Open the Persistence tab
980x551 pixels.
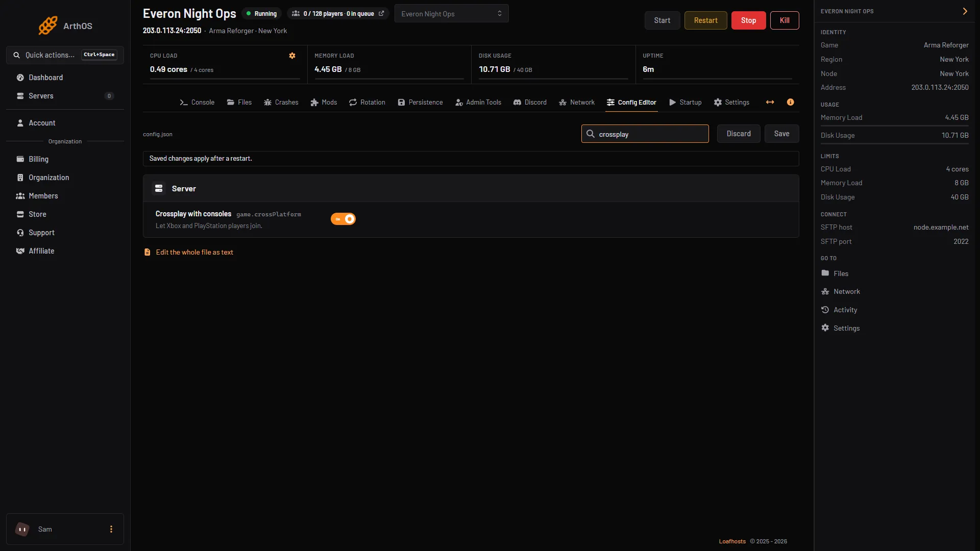[x=420, y=103]
